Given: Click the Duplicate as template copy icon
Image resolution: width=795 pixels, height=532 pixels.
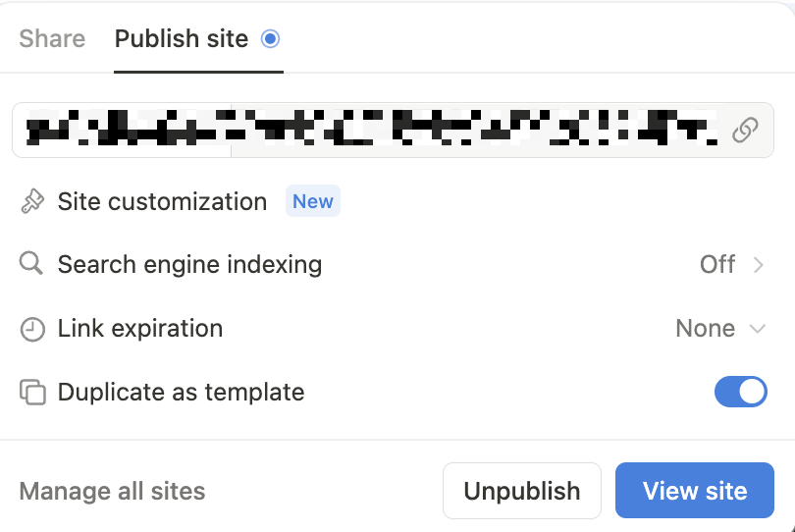Looking at the screenshot, I should pyautogui.click(x=32, y=392).
